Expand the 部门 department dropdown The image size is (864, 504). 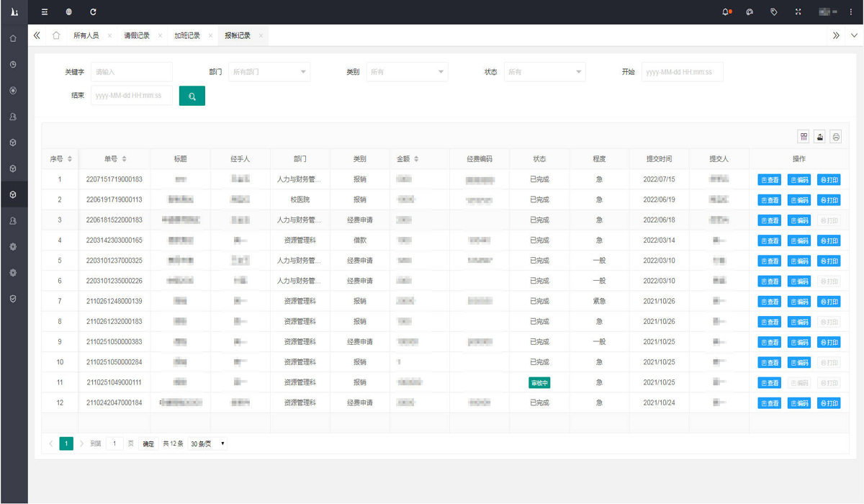pyautogui.click(x=269, y=72)
